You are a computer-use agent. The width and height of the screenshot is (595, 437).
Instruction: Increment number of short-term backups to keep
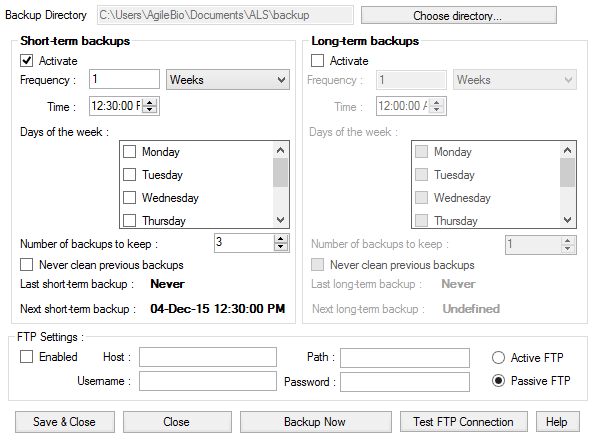(280, 239)
